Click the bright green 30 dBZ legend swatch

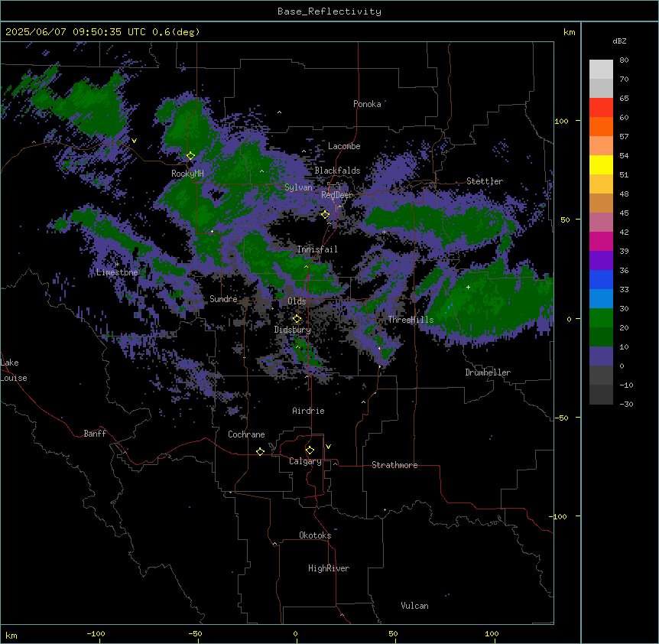(x=601, y=318)
